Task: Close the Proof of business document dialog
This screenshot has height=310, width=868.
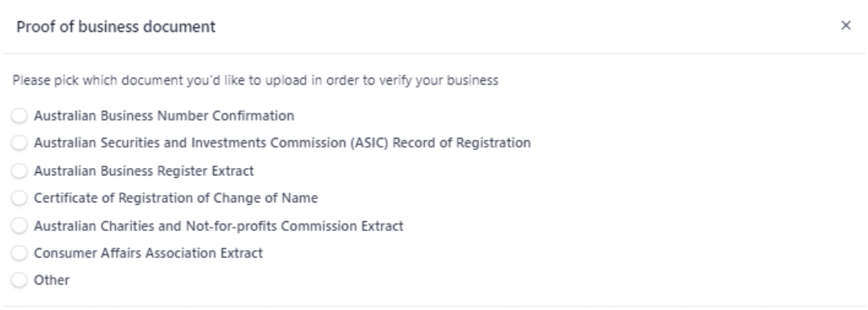Action: [x=845, y=25]
